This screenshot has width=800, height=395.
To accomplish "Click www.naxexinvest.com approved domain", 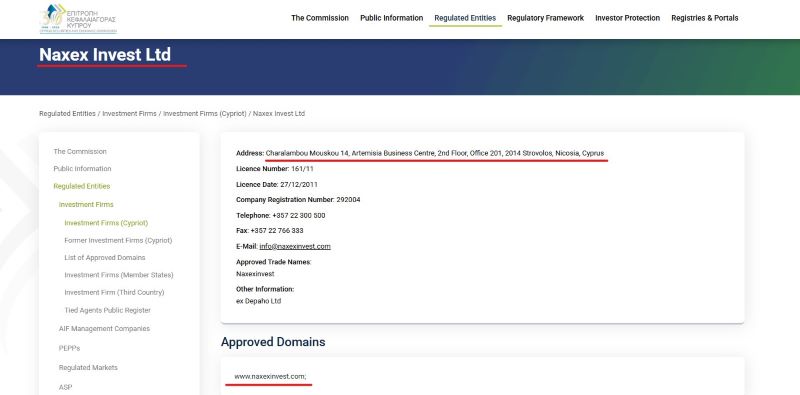I will pos(270,377).
